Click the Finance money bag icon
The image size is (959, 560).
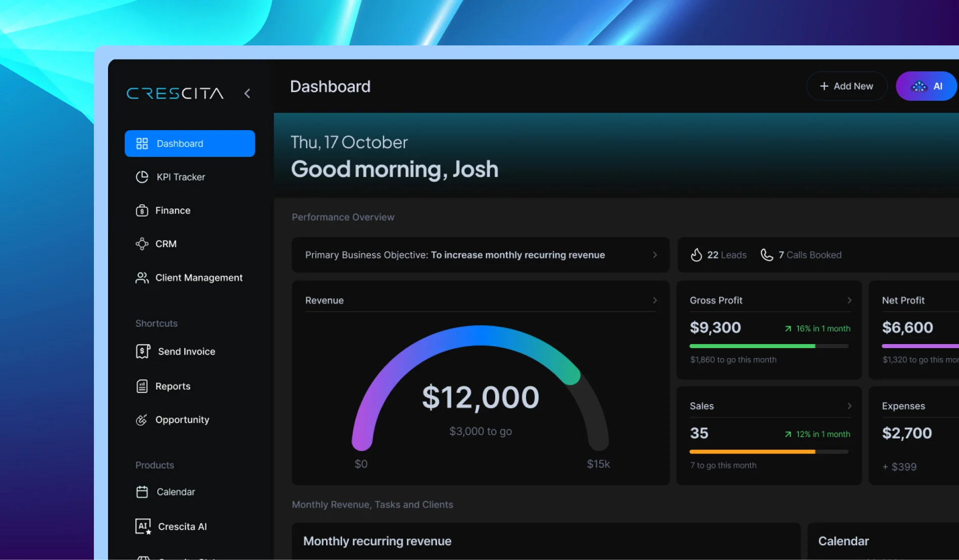coord(142,210)
